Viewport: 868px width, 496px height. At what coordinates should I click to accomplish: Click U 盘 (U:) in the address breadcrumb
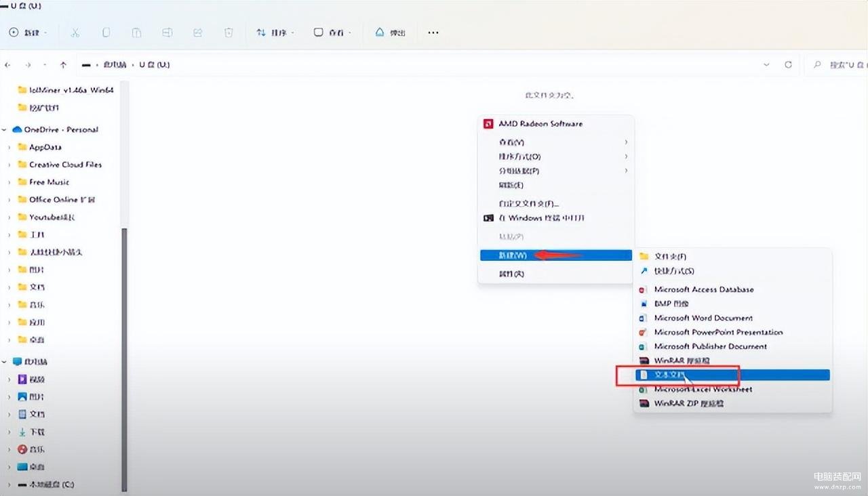coord(155,65)
